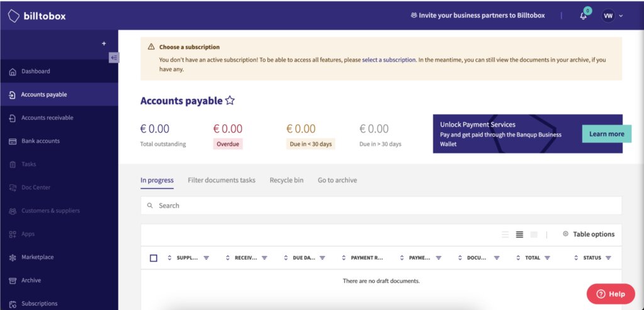Tick the select-all documents checkbox

[153, 258]
